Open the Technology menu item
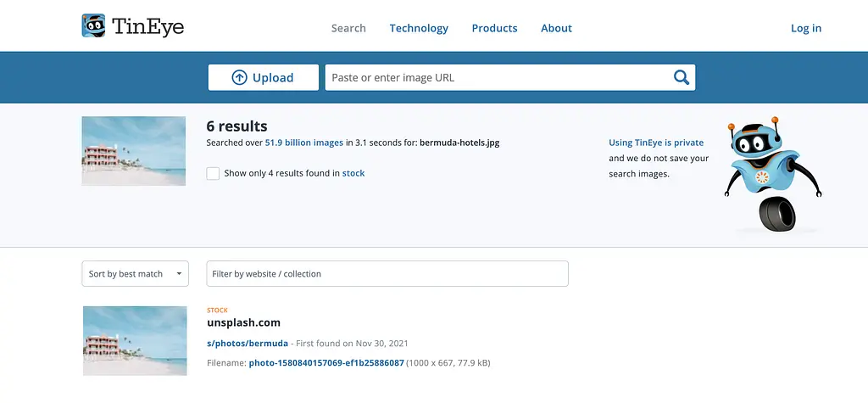Screen dimensions: 868x403 [419, 28]
